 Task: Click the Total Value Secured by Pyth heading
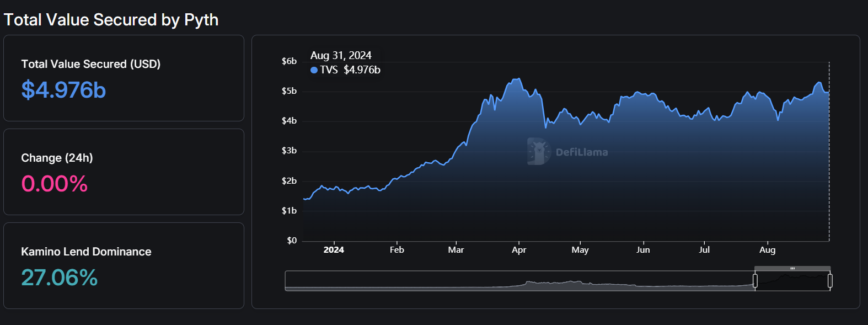pyautogui.click(x=111, y=20)
